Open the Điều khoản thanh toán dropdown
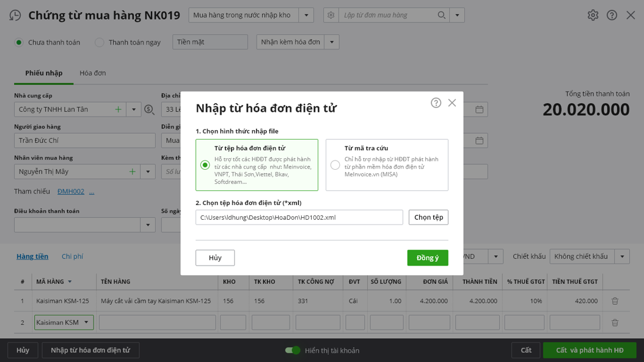The height and width of the screenshot is (362, 644). click(148, 225)
